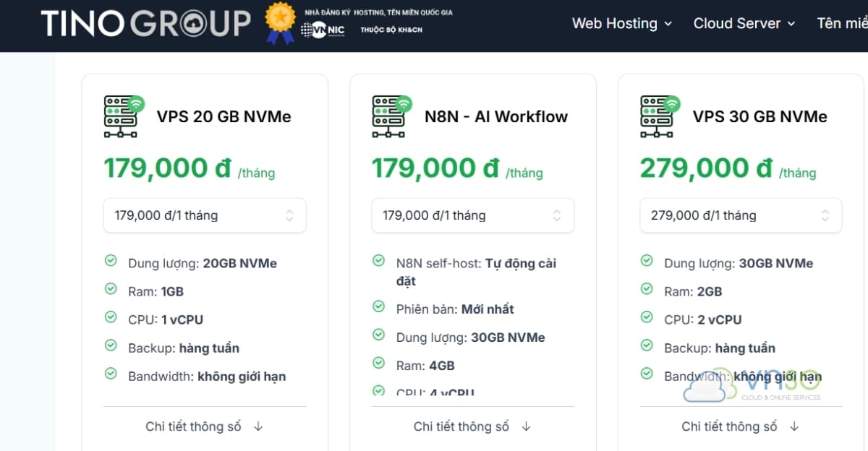This screenshot has height=451, width=868.
Task: Click the Ram: 1GB text
Action: tap(156, 292)
